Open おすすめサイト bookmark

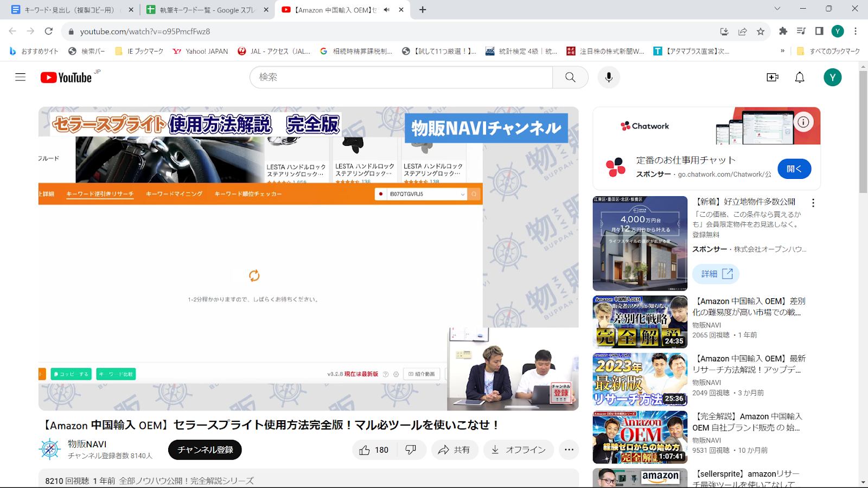coord(34,51)
